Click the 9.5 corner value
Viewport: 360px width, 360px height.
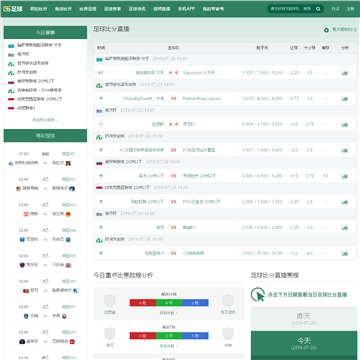pyautogui.click(x=325, y=176)
